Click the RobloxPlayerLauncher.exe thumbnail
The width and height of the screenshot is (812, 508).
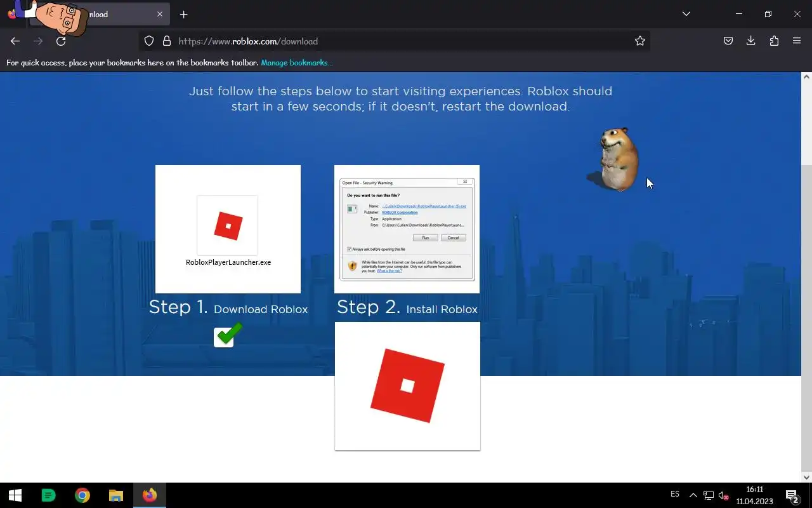pos(228,229)
